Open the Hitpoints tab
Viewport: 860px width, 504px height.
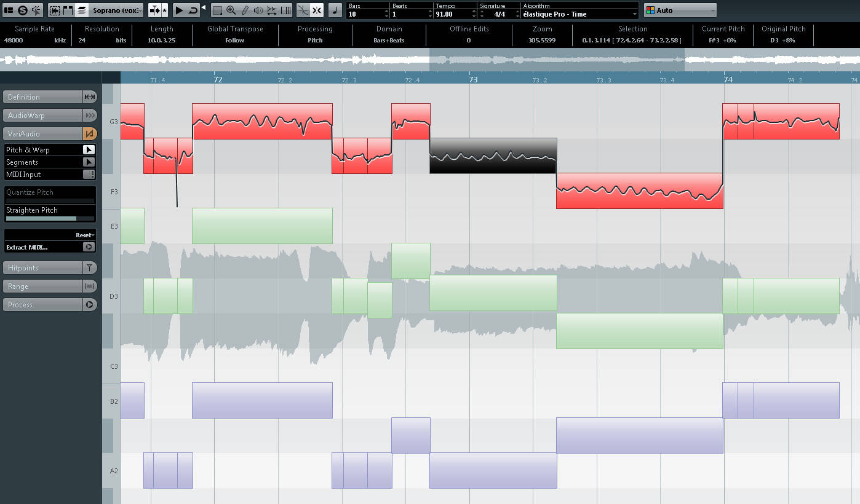click(x=43, y=267)
